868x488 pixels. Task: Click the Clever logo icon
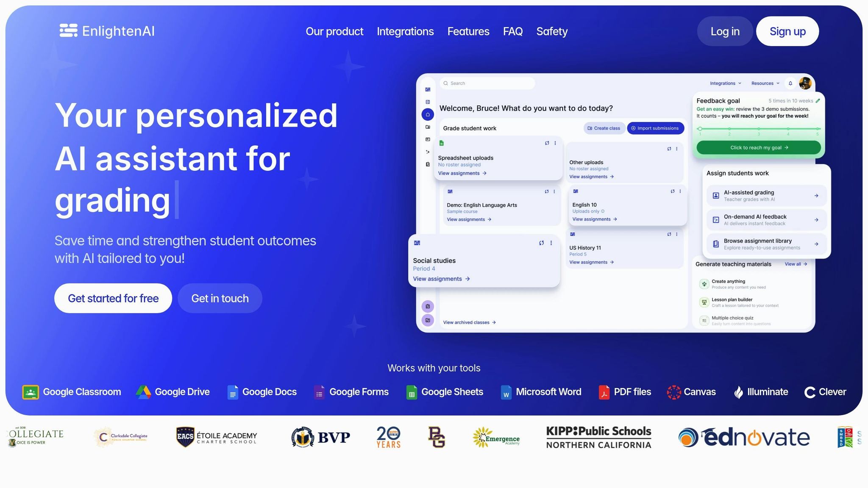pos(810,392)
